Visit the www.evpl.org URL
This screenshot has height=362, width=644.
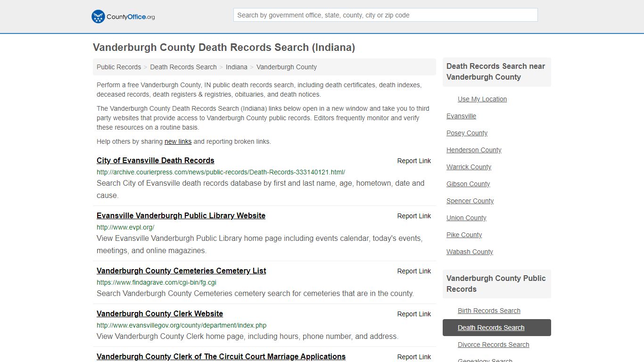[125, 227]
